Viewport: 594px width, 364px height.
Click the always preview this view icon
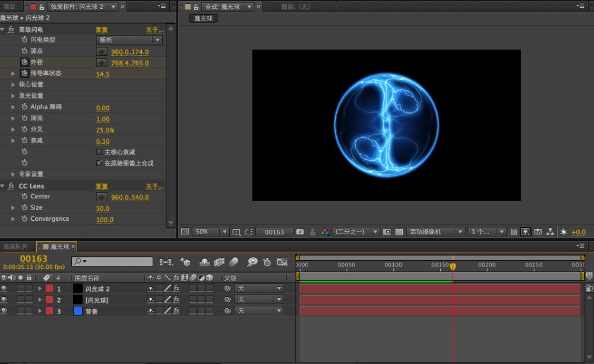(x=185, y=232)
